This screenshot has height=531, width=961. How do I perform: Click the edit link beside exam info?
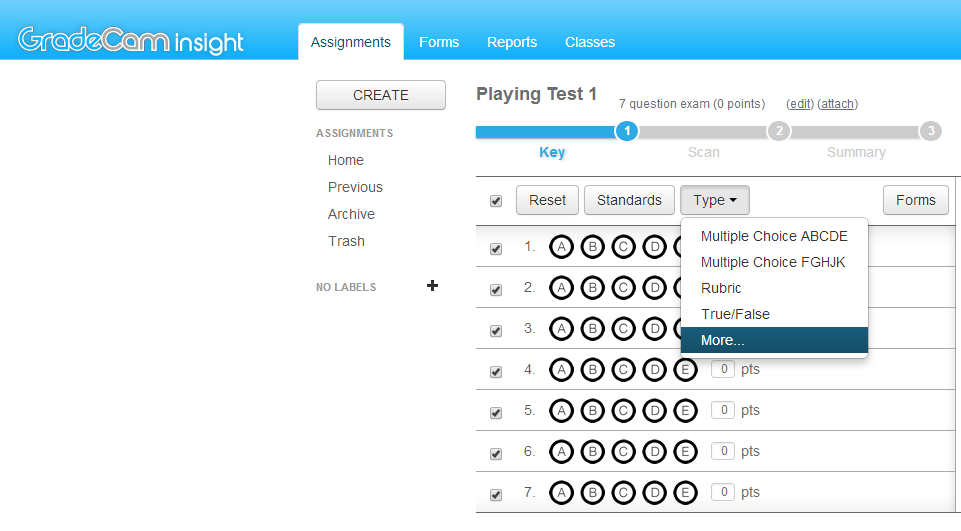(x=800, y=104)
